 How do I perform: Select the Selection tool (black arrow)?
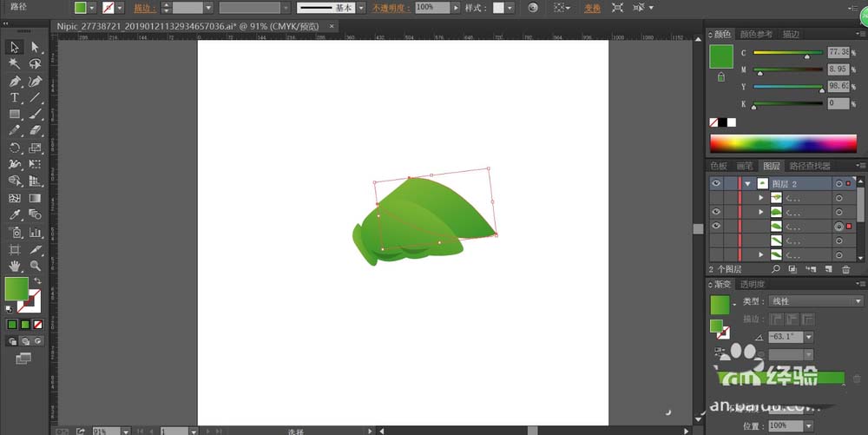pyautogui.click(x=15, y=48)
